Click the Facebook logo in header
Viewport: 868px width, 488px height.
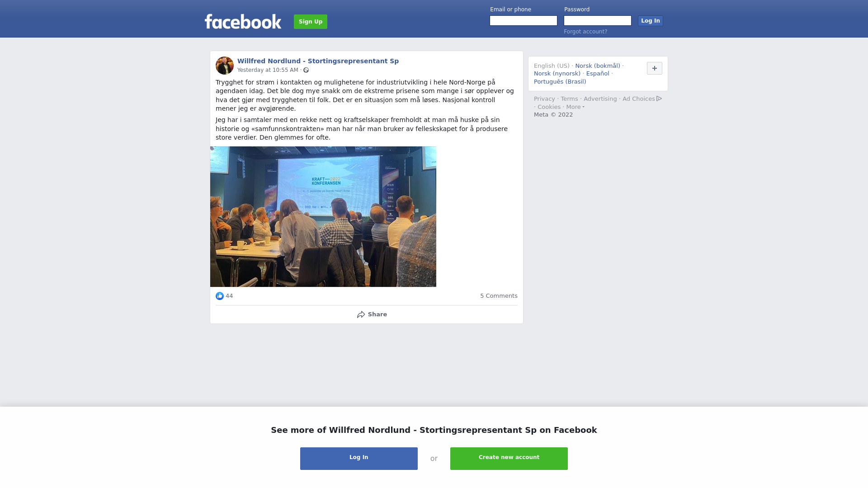click(243, 21)
